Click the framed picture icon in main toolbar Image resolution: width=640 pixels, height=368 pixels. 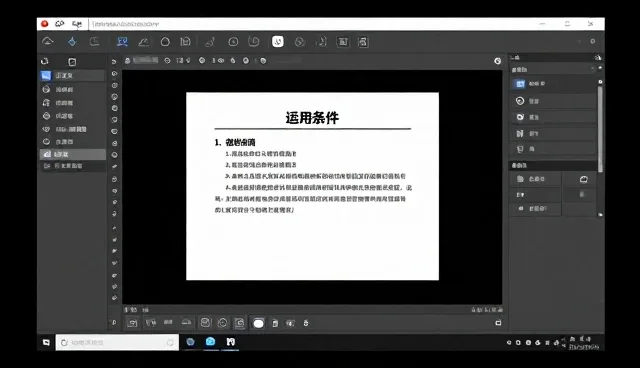pyautogui.click(x=342, y=42)
